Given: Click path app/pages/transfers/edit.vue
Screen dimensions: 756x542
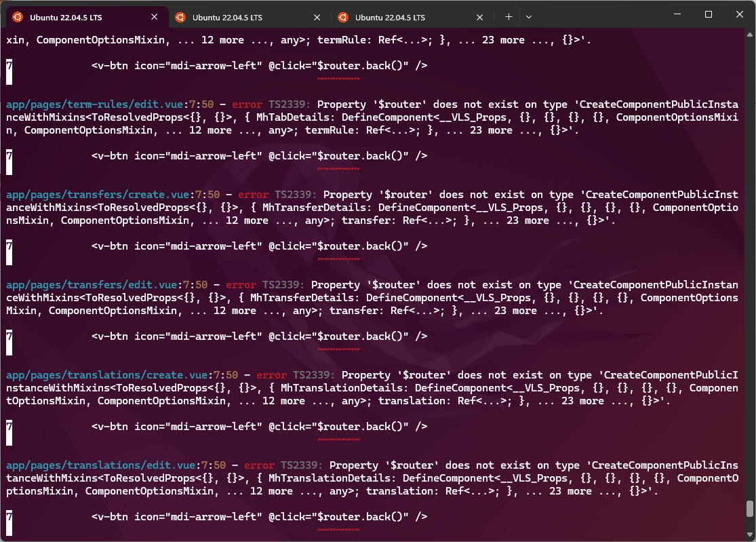Looking at the screenshot, I should click(x=92, y=284).
